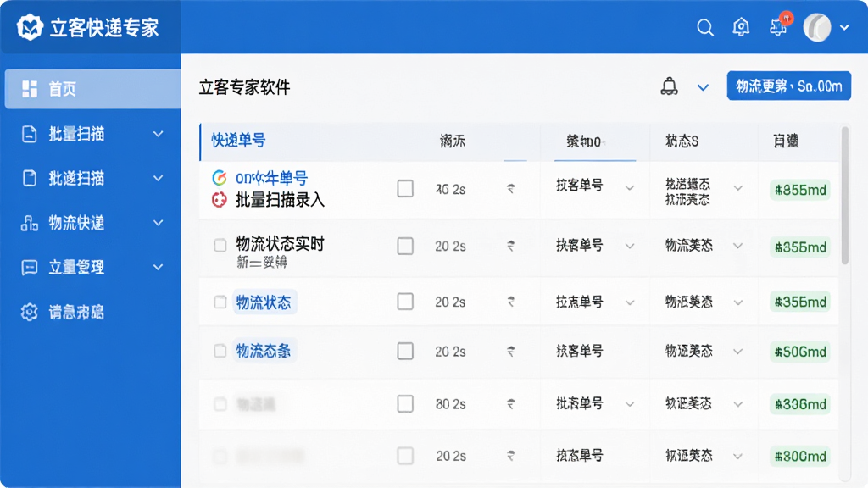Expand the account chevron beside avatar
This screenshot has width=868, height=488.
tap(844, 27)
